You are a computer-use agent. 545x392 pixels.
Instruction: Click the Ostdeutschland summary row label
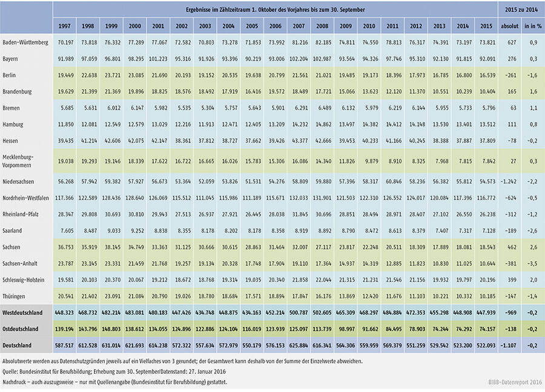pyautogui.click(x=22, y=330)
